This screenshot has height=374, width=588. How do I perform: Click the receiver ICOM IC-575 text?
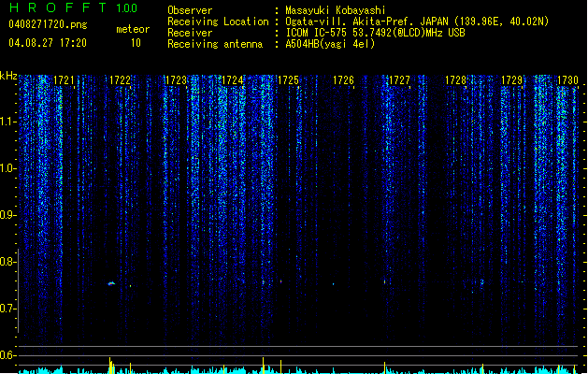coord(375,33)
